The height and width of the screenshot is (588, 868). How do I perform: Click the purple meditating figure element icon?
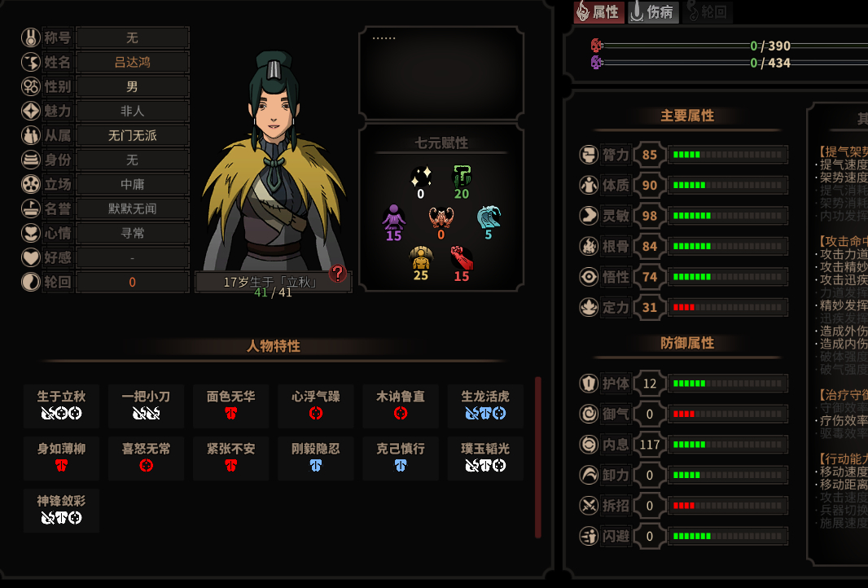(x=393, y=217)
